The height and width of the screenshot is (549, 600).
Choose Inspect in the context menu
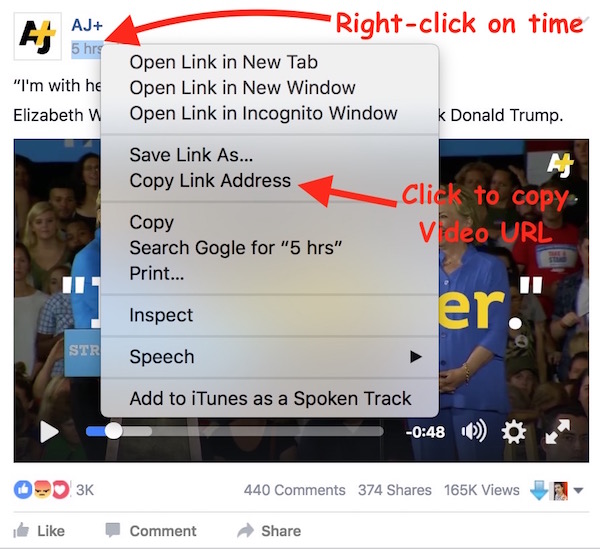(x=161, y=315)
